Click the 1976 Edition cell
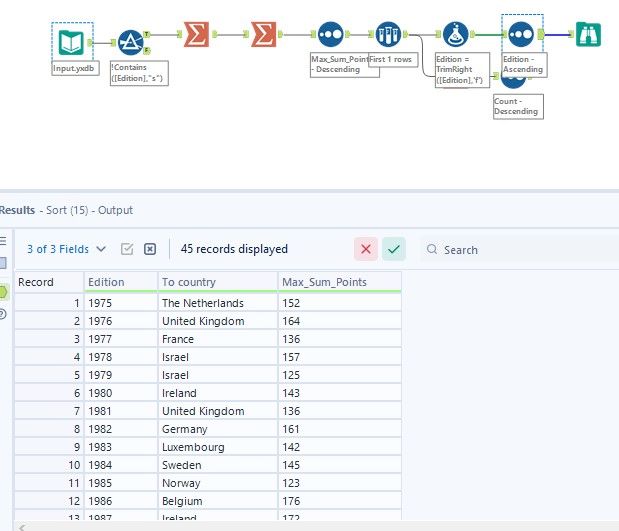Viewport: 619px width, 531px height. (x=120, y=321)
